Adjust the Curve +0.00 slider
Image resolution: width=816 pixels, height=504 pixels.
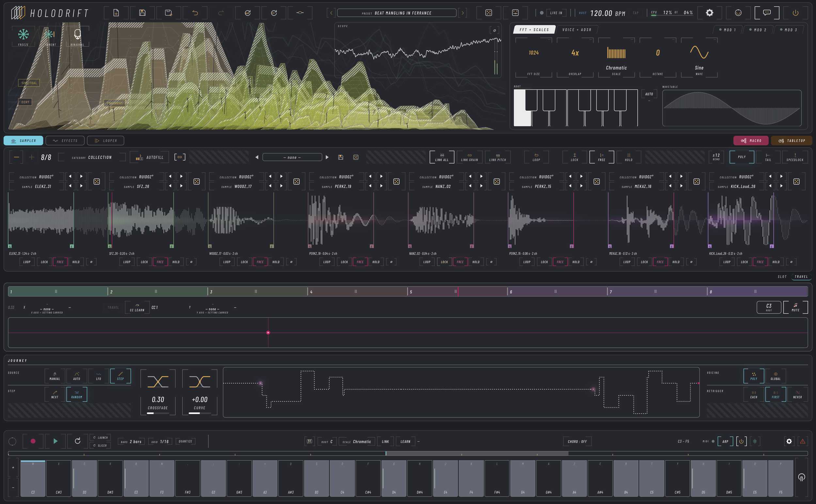click(200, 413)
